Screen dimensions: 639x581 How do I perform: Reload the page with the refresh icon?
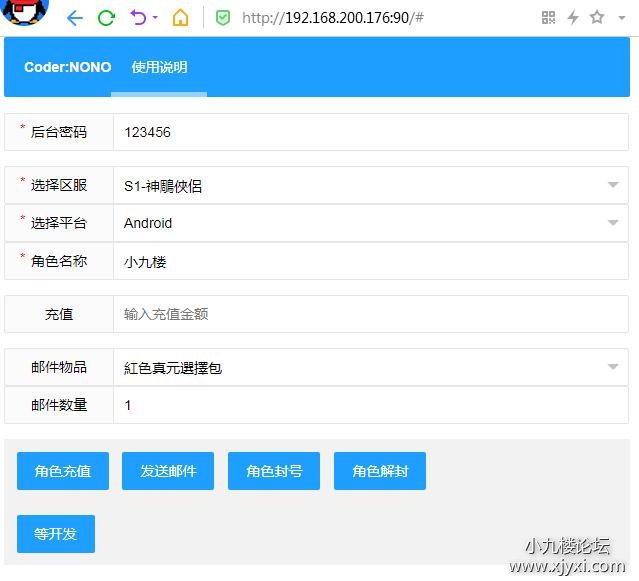106,18
